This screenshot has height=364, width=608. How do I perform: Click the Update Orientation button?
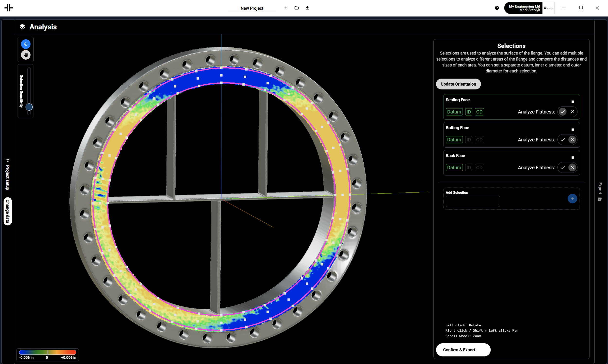coord(458,84)
